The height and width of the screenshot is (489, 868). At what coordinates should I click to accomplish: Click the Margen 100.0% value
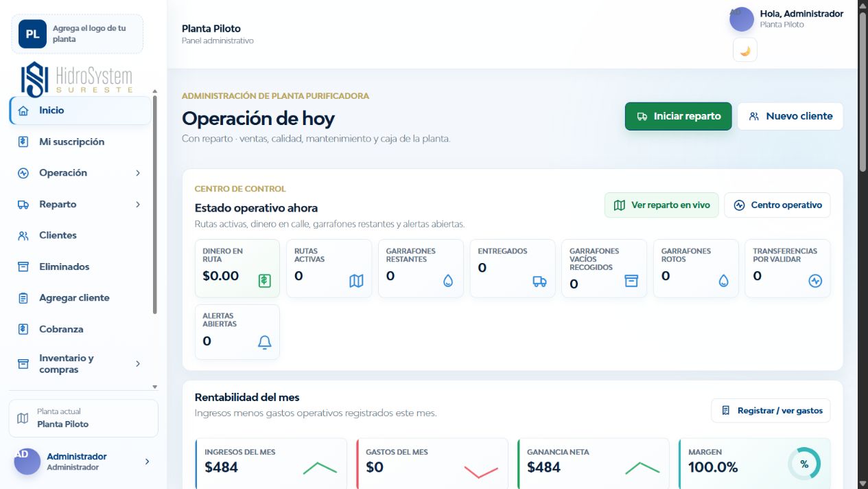713,468
